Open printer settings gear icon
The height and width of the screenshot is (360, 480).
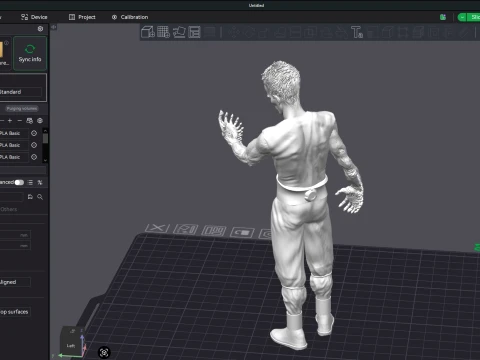click(x=40, y=29)
